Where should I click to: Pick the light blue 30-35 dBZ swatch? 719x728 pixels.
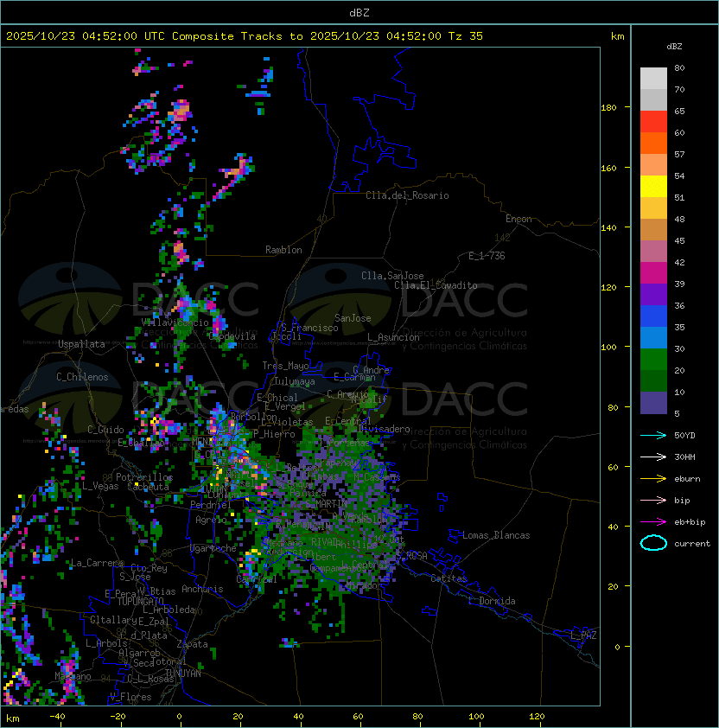(653, 337)
